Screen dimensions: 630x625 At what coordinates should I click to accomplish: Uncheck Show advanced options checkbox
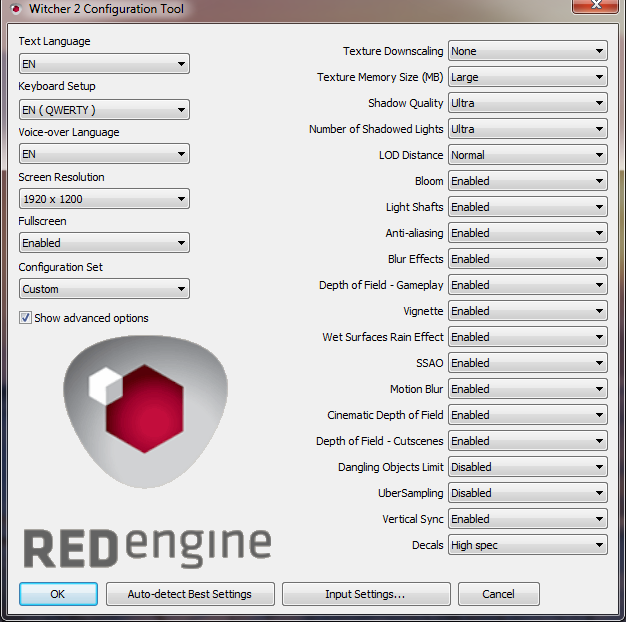tap(25, 318)
